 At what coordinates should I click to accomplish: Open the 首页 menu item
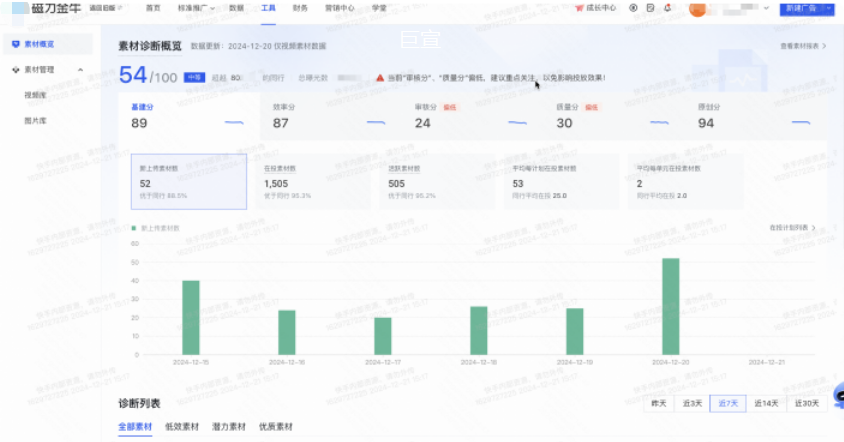[153, 8]
